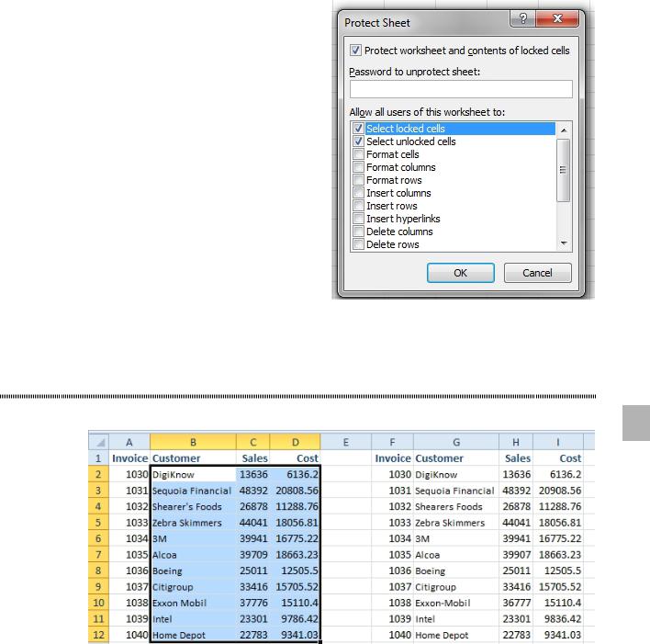
Task: Select column G header
Action: (456, 442)
